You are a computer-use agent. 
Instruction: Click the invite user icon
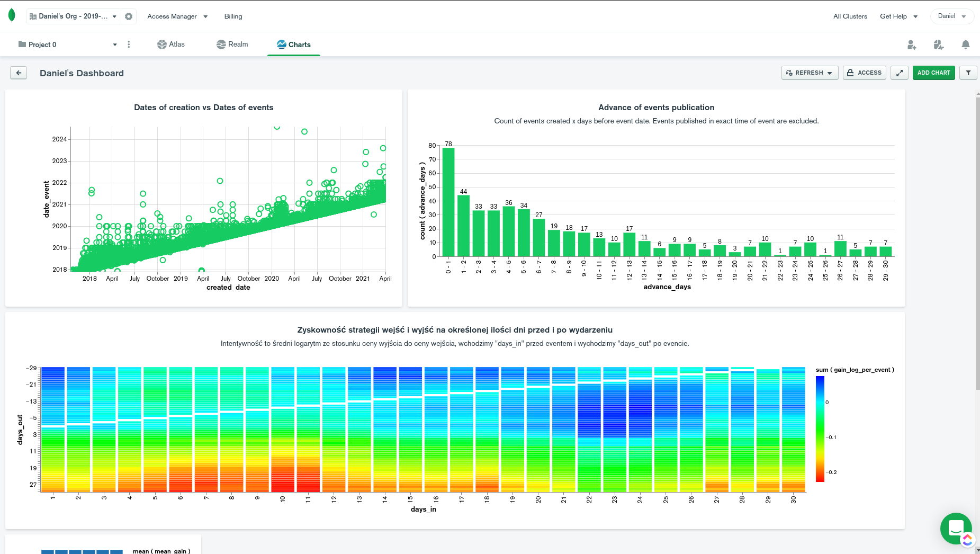coord(911,45)
